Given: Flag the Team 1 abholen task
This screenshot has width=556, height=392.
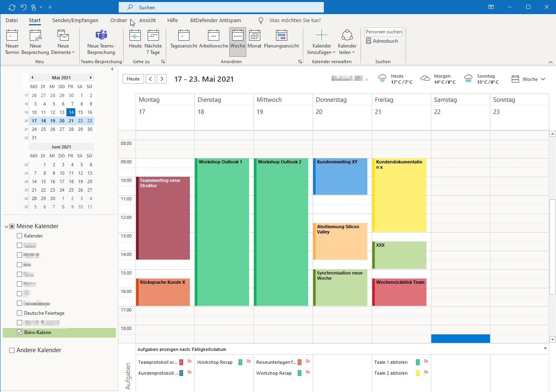Looking at the screenshot, I should coord(426,362).
